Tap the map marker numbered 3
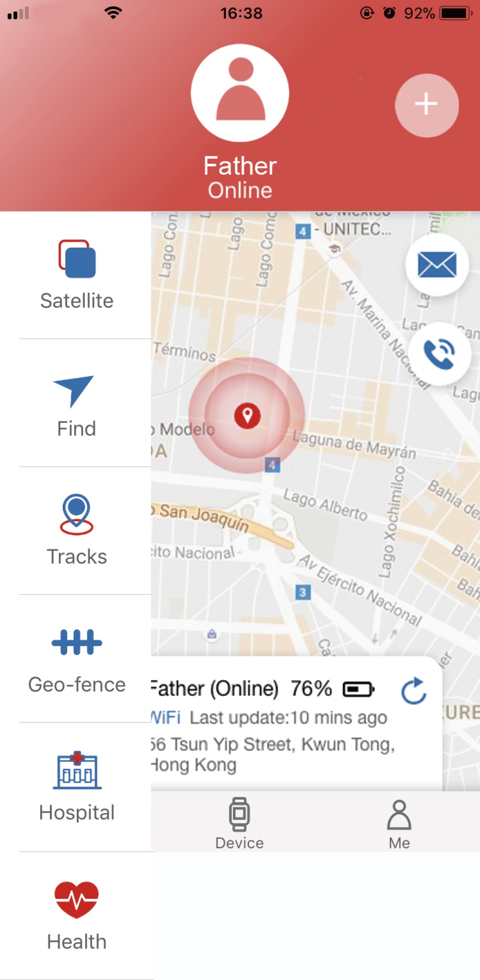Screen dimensions: 480x980 (x=302, y=592)
